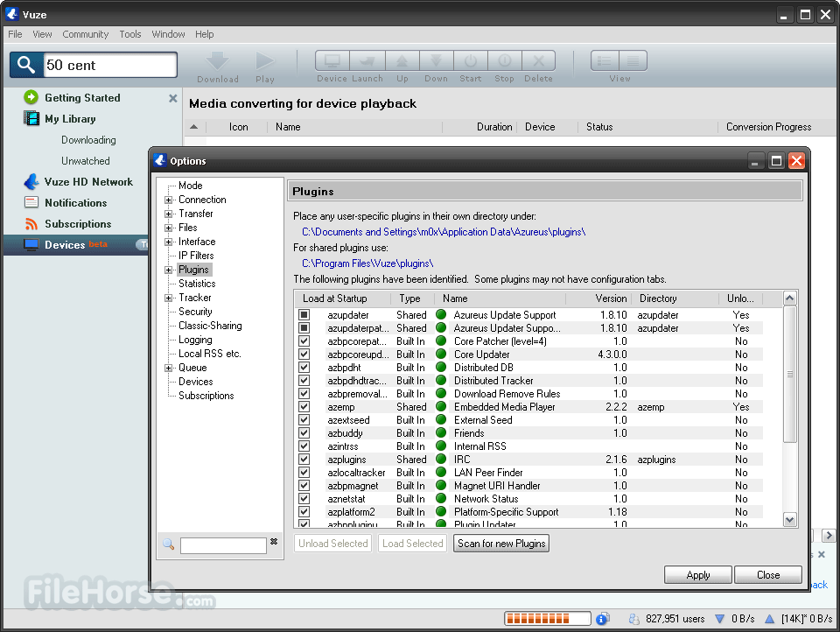Viewport: 840px width, 632px height.
Task: Click Scan for new Plugins button
Action: tap(501, 544)
